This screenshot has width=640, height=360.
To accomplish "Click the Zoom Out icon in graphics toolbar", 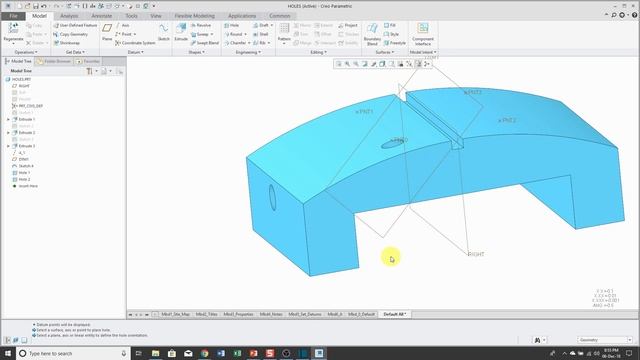I will click(x=356, y=64).
